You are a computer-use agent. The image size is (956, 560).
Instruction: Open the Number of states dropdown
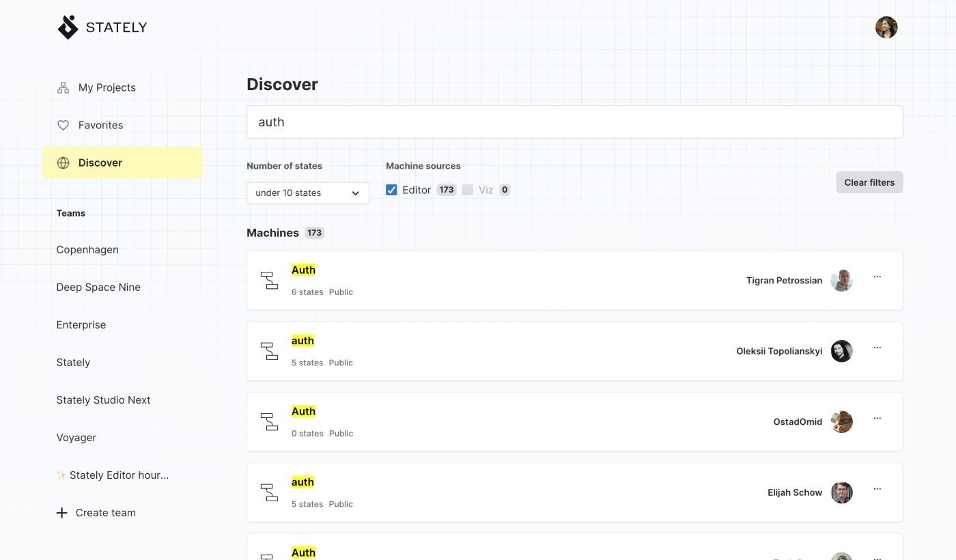tap(307, 193)
